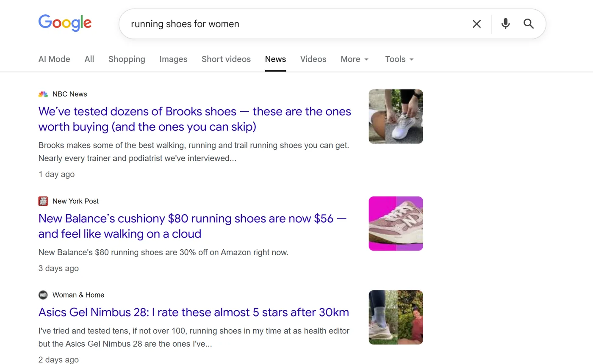Open the pink New Balance shoe thumbnail

pos(396,223)
